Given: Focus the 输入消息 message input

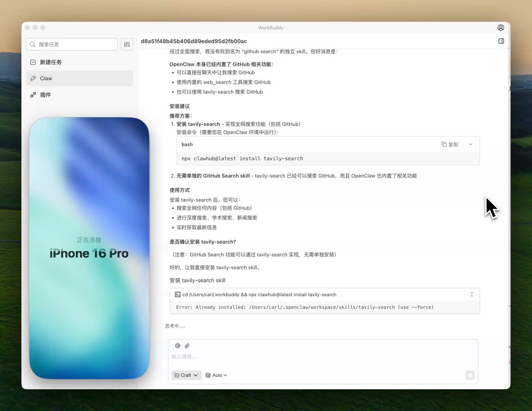Looking at the screenshot, I should (x=323, y=356).
